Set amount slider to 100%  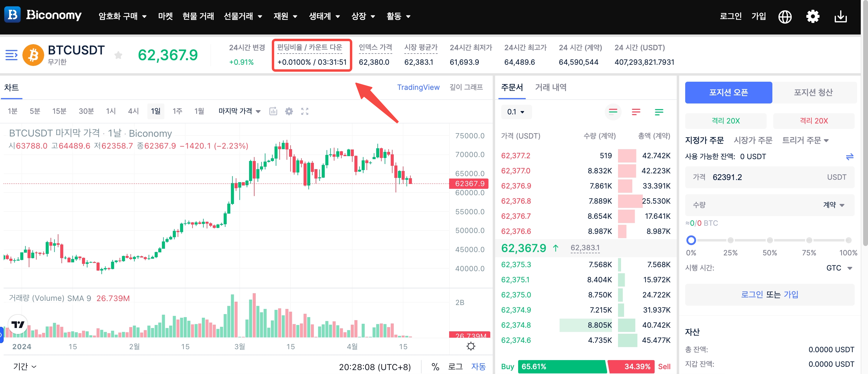848,240
